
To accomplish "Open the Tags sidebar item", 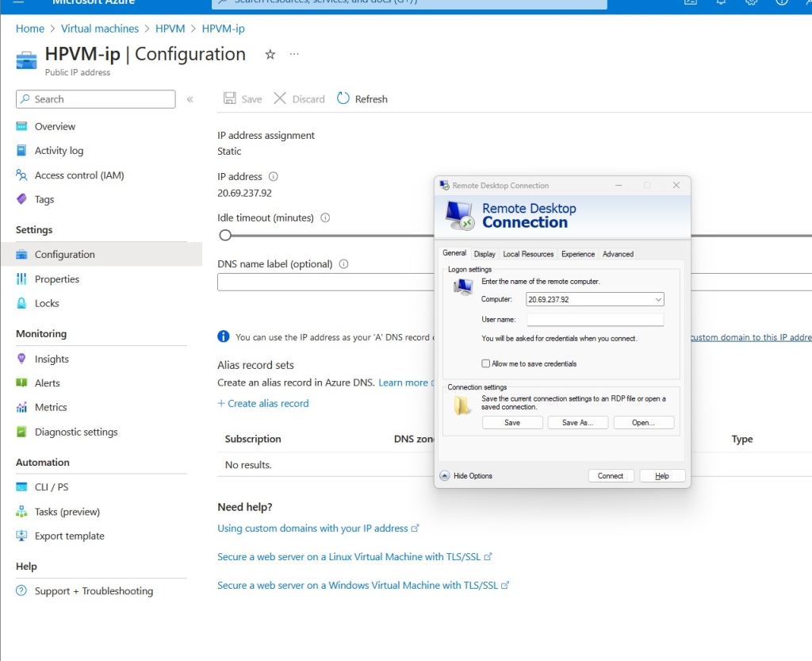I will tap(44, 199).
